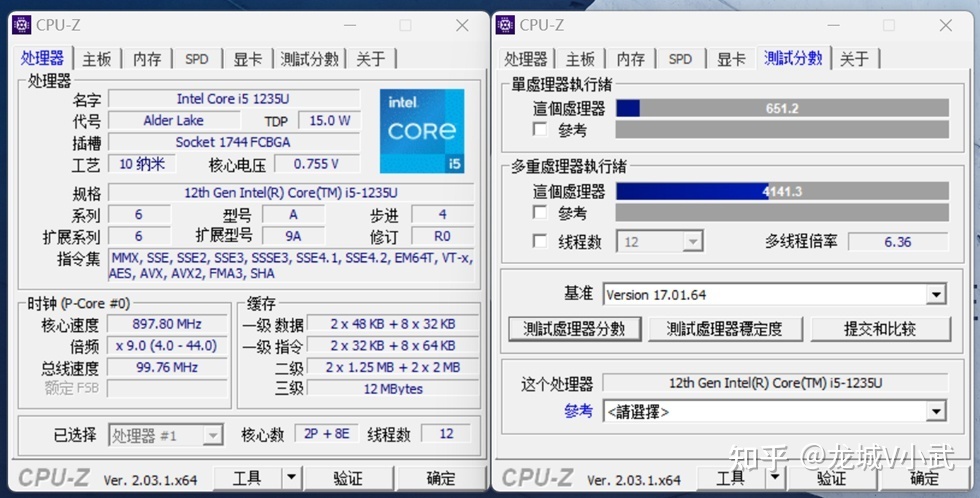
Task: Click the 指令集 instruction list text
Action: [x=291, y=266]
